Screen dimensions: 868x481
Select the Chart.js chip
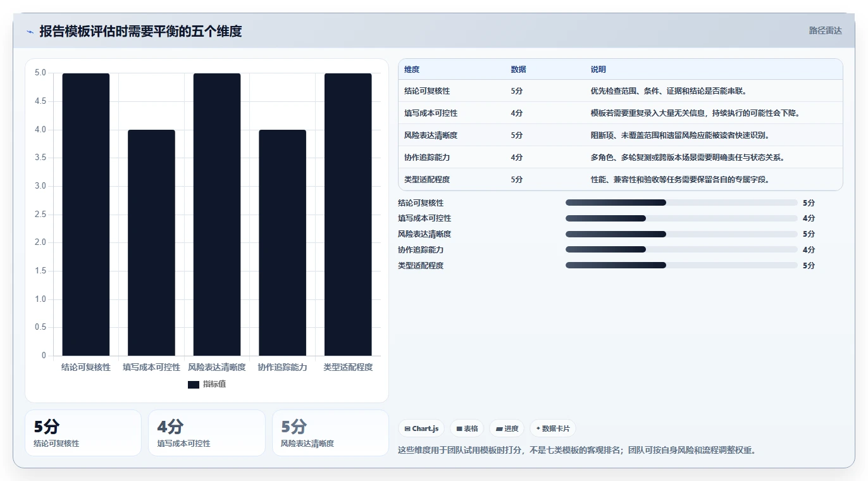click(421, 428)
